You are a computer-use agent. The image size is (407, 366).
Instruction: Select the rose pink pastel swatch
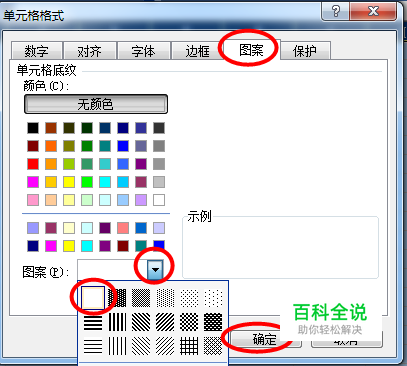tap(33, 200)
